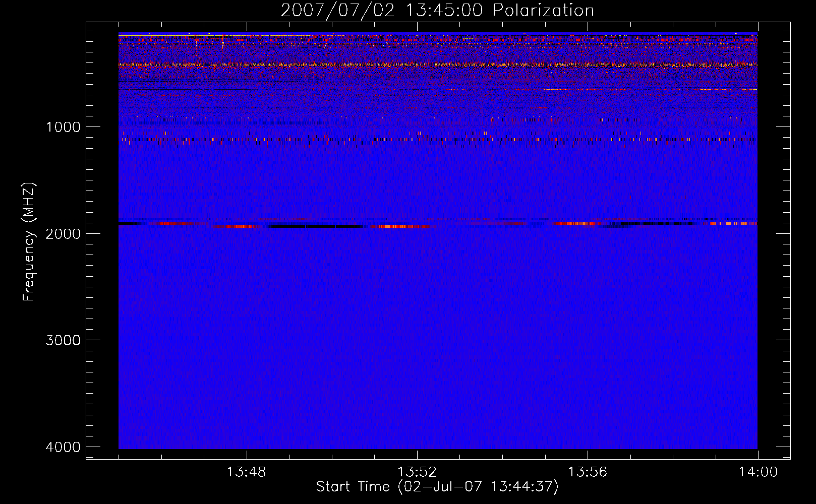Screen dimensions: 816x504
Task: Click the 1000 frequency tick label
Action: tap(63, 127)
